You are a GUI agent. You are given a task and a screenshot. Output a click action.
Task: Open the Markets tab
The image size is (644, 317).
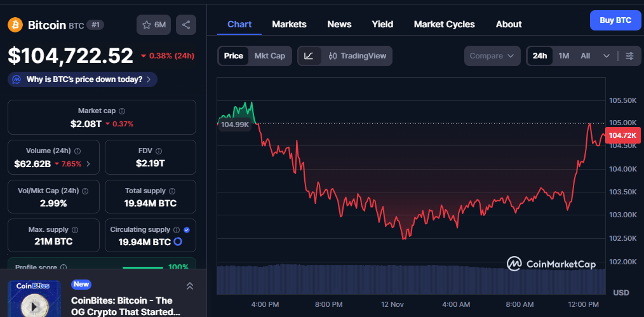289,24
